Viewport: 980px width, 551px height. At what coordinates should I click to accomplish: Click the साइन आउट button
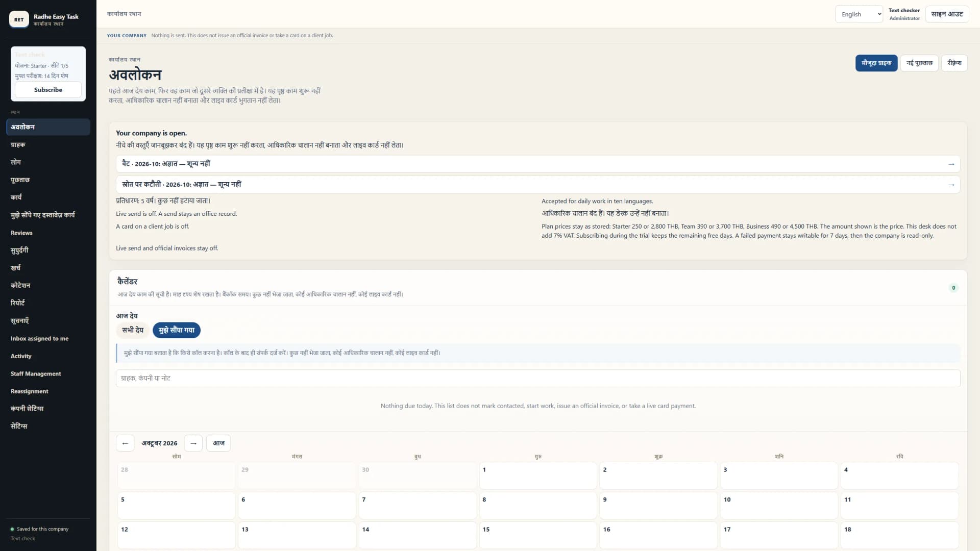[947, 14]
